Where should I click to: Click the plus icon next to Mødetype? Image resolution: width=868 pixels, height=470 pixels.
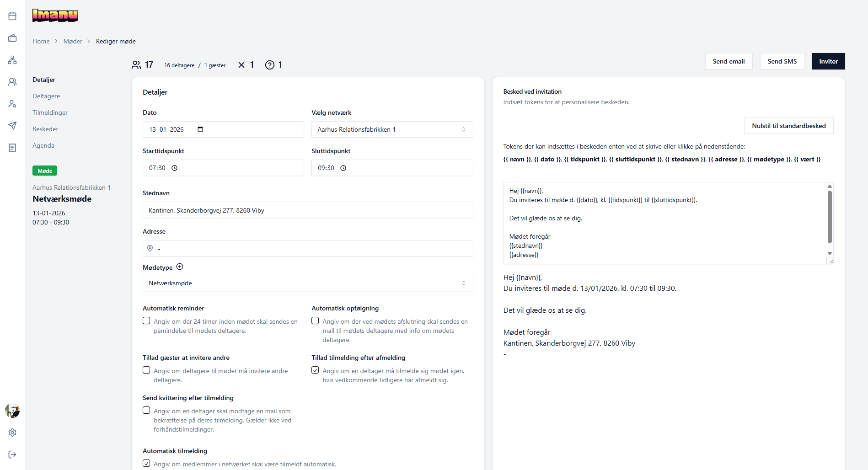click(180, 267)
